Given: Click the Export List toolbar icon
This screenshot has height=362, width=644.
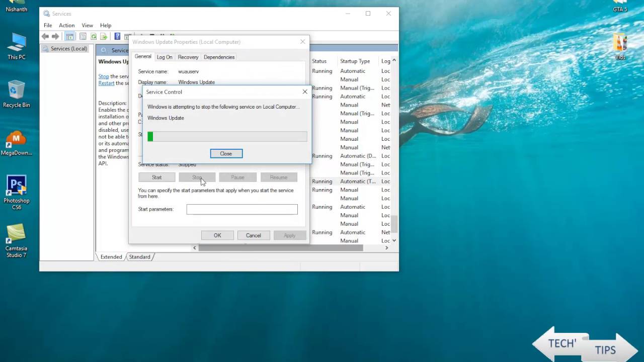Looking at the screenshot, I should (x=104, y=36).
